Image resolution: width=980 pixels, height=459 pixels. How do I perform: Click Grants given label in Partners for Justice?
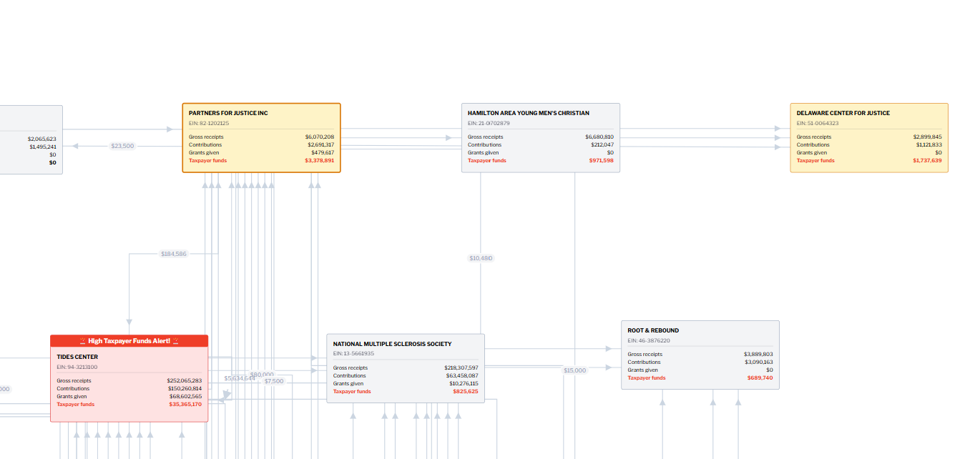click(x=205, y=152)
